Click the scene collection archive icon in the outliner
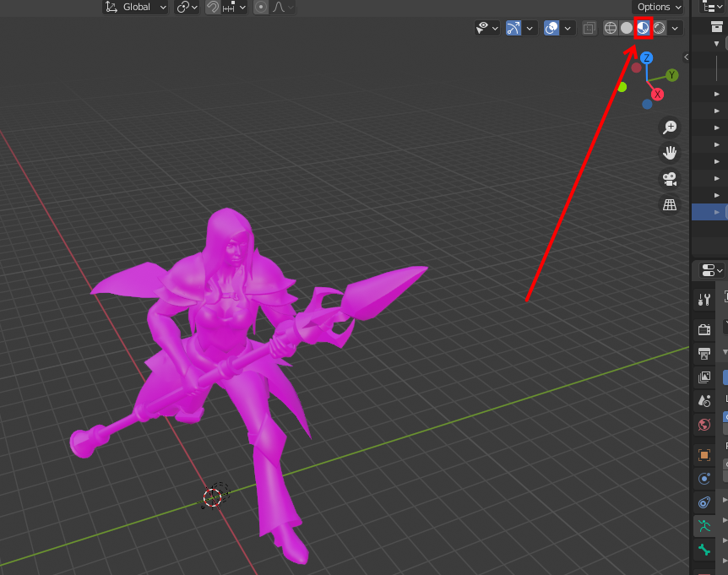 tap(716, 27)
